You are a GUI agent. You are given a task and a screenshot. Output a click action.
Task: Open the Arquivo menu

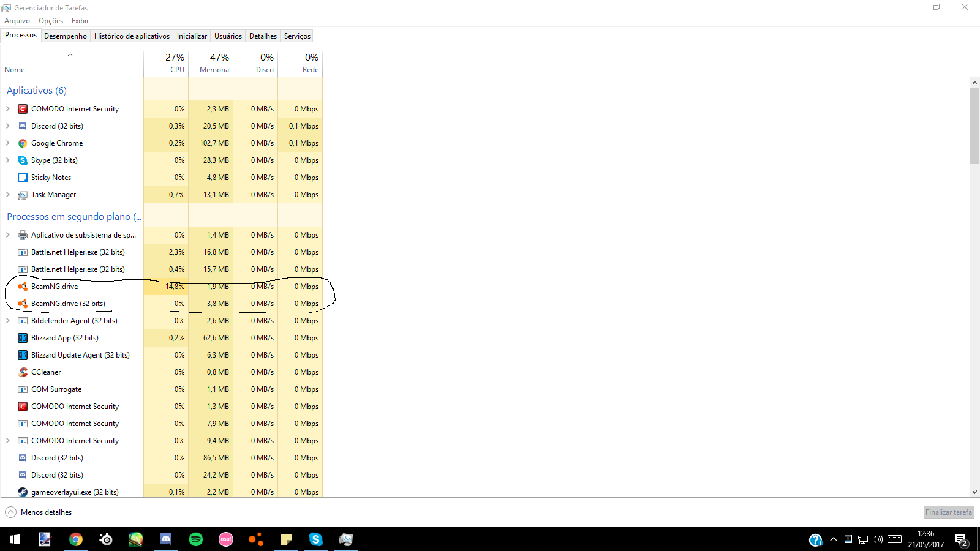click(x=17, y=21)
